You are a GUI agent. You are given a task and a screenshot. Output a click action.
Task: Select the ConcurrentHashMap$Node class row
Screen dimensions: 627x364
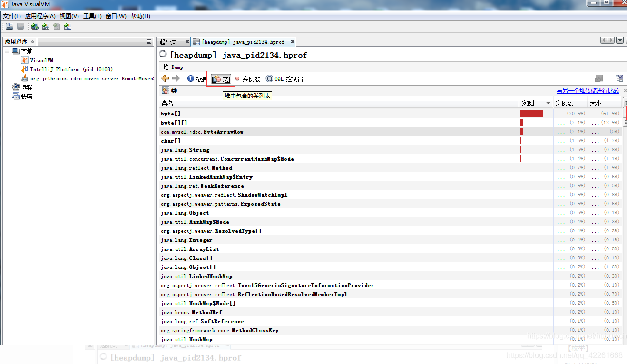pos(391,159)
